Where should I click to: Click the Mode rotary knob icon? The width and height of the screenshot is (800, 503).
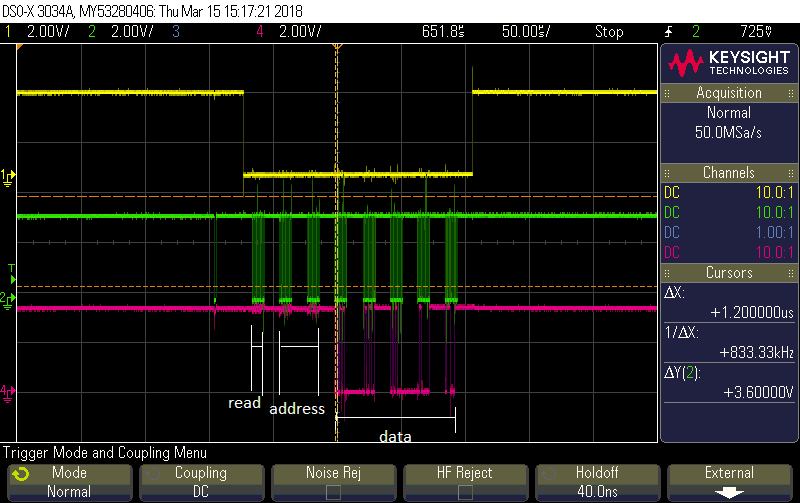click(x=21, y=474)
